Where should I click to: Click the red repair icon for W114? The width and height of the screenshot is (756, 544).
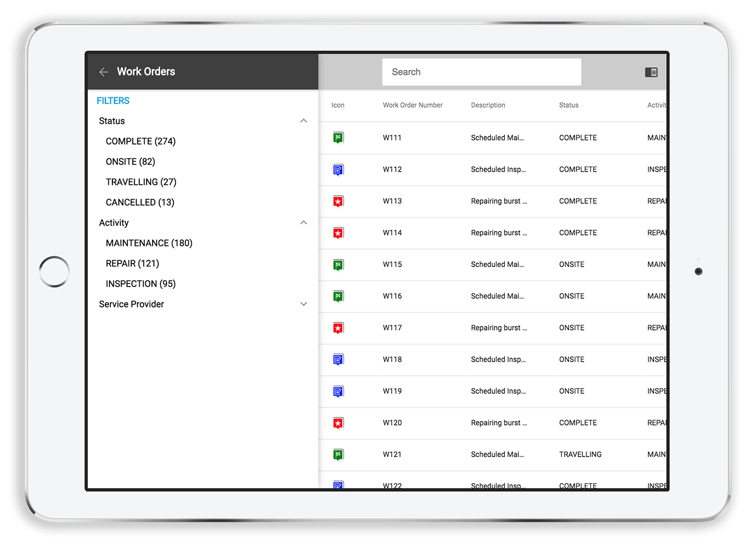[338, 233]
